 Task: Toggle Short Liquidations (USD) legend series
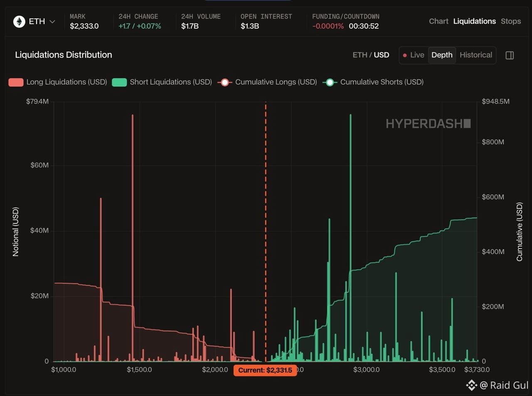tap(162, 82)
